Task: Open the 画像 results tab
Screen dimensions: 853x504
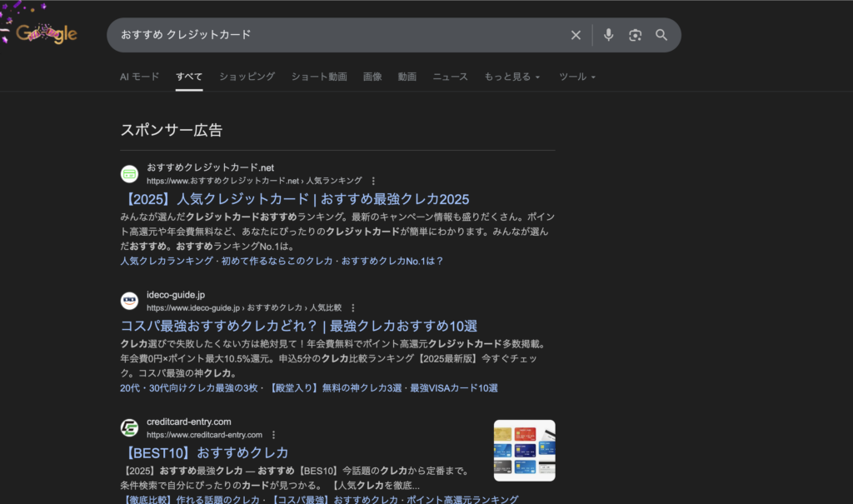Action: (372, 77)
